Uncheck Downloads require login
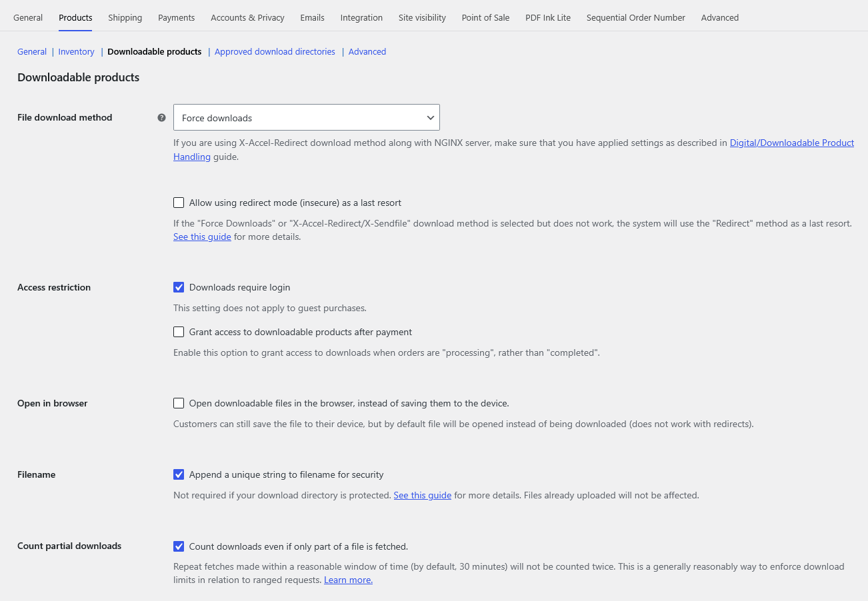Viewport: 868px width, 601px height. pyautogui.click(x=179, y=287)
